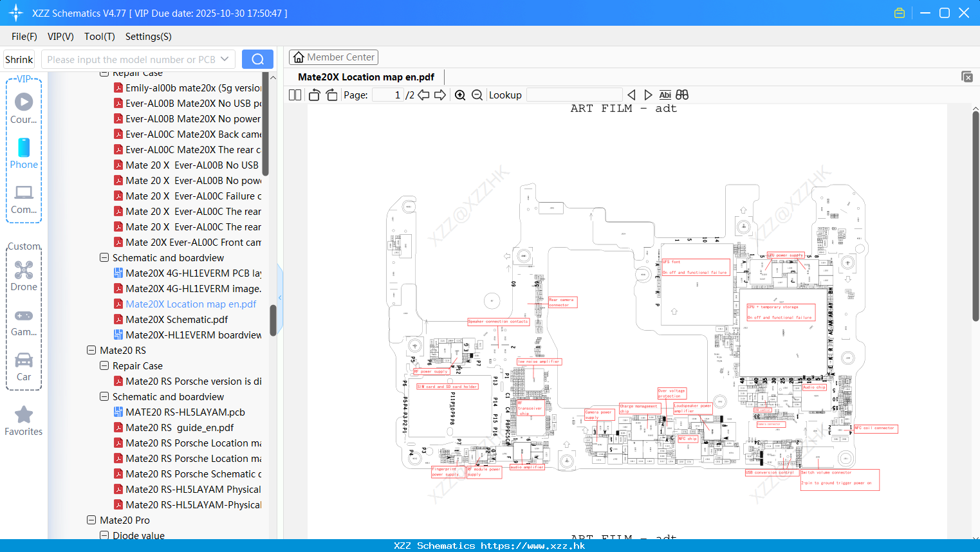Open model number dropdown arrow
The width and height of the screenshot is (980, 552).
point(225,59)
